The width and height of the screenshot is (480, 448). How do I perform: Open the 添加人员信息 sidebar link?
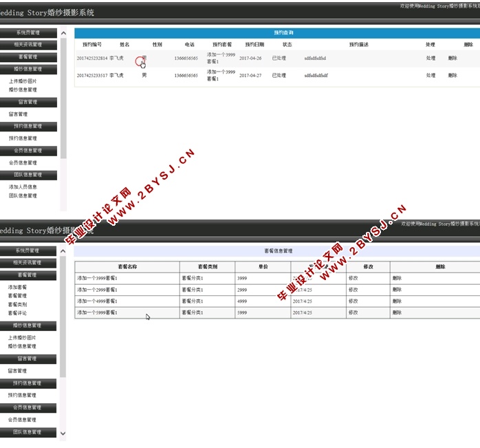click(23, 186)
